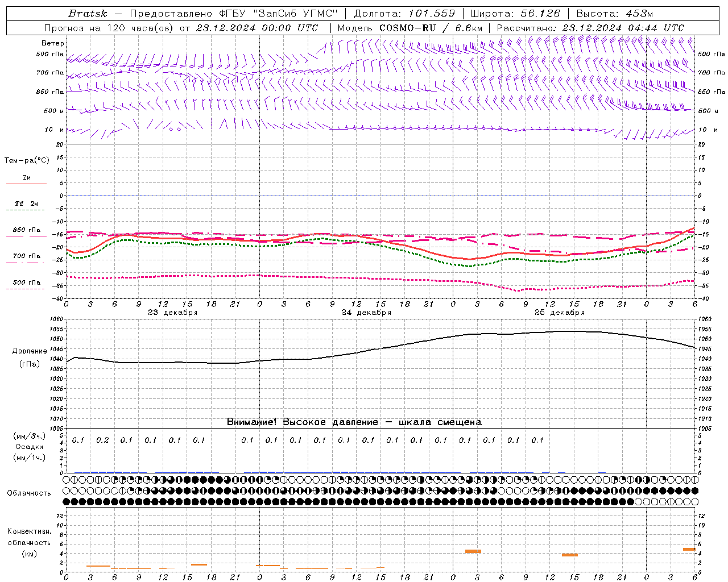Click the Тем-ра(°C) temperature axis title
This screenshot has height=582, width=728.
(27, 161)
